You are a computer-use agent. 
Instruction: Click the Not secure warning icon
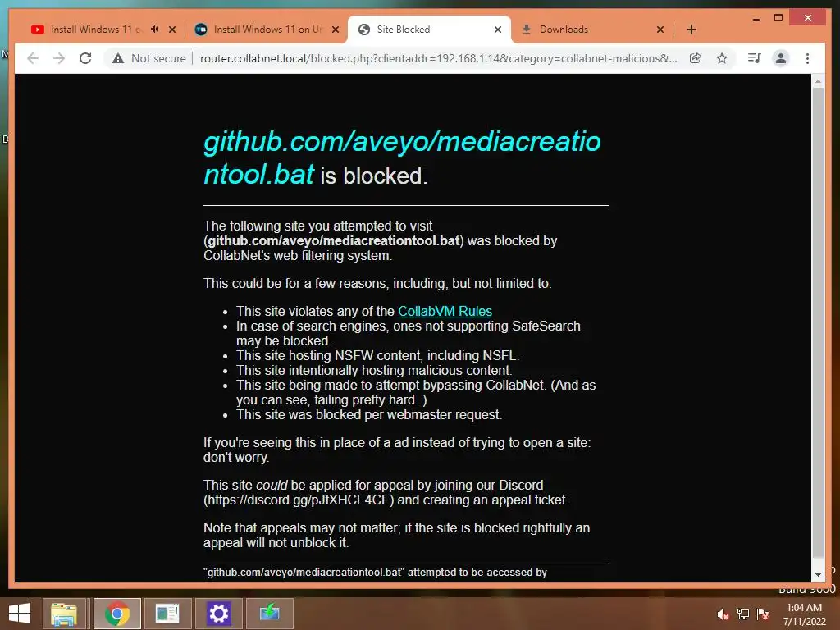click(118, 58)
